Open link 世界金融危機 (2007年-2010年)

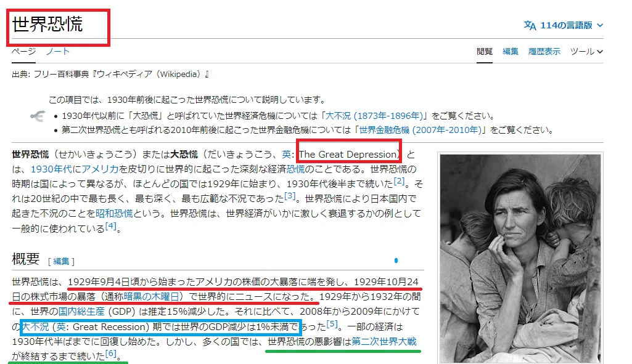421,130
